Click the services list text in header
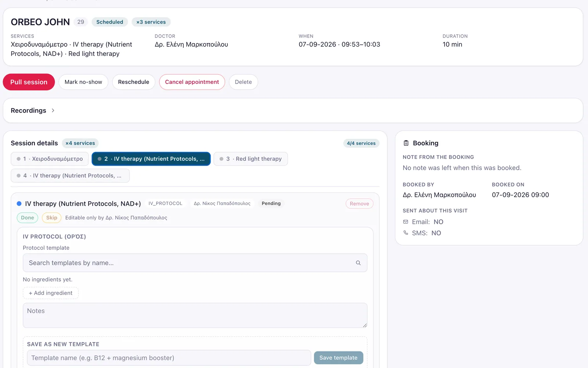The width and height of the screenshot is (588, 368). 71,49
